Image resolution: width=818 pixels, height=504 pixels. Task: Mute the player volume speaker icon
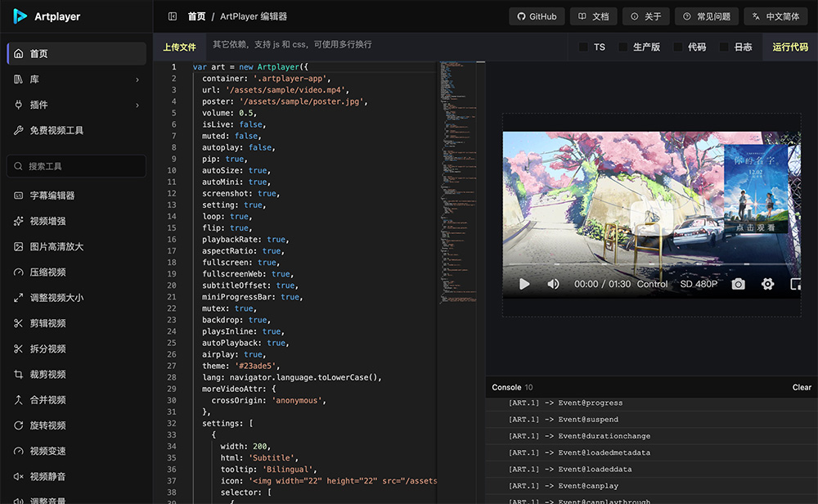[x=554, y=285]
